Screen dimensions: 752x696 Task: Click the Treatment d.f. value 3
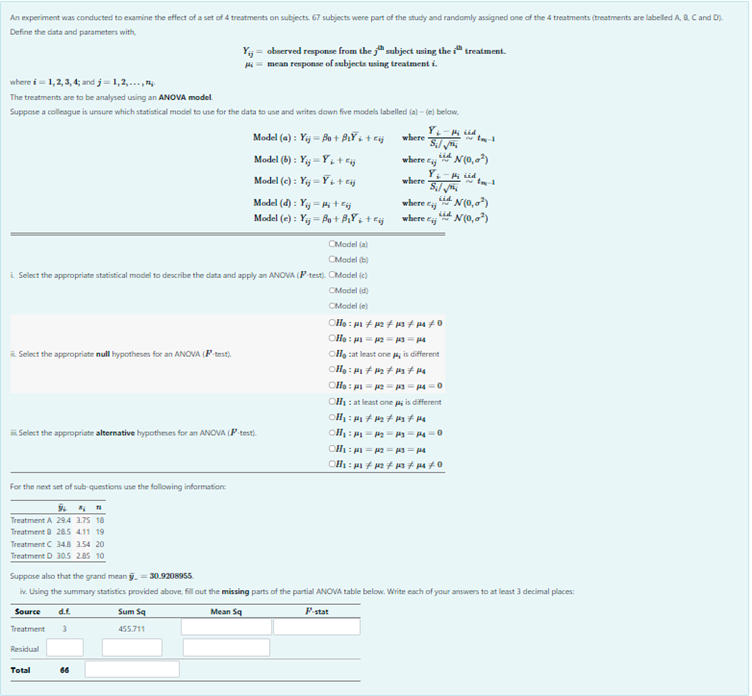(64, 629)
